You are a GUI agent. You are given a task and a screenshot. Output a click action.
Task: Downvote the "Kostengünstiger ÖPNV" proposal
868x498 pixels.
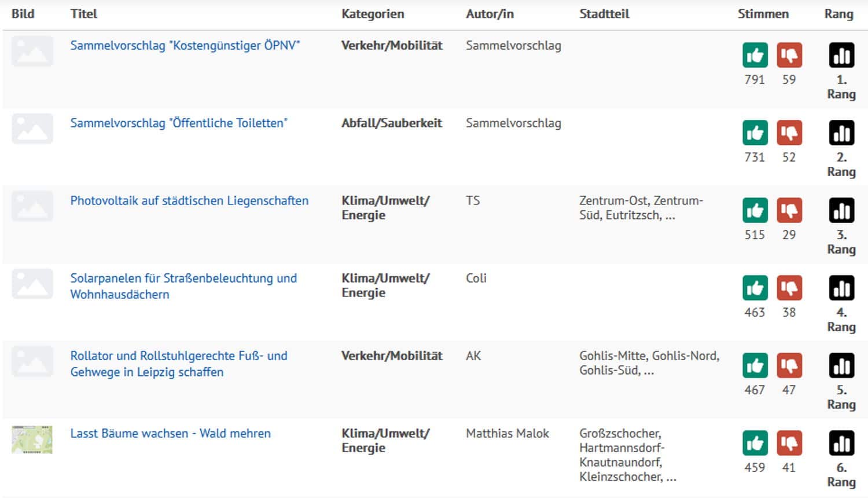[x=789, y=56]
